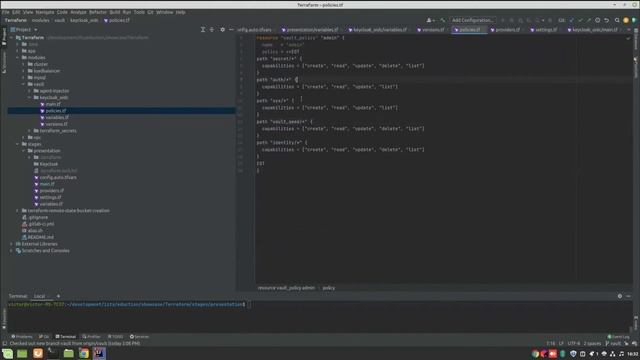
Task: Collapse the keycloak_oidc folder
Action: point(29,98)
